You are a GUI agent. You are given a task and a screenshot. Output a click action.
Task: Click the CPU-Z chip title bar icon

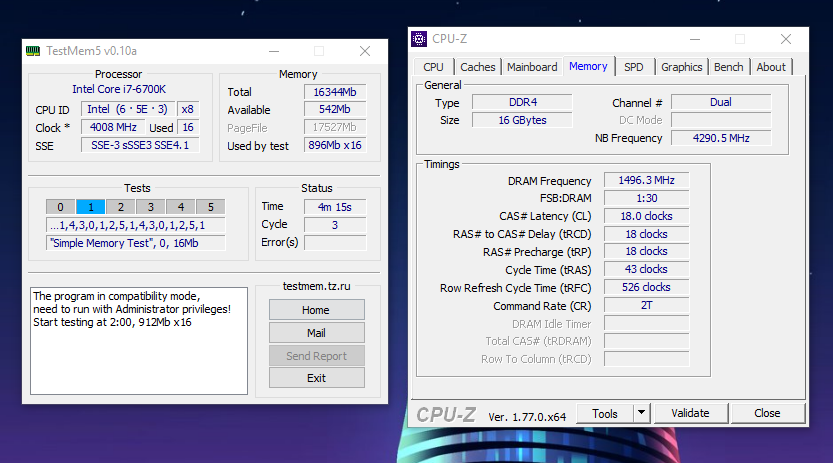[419, 39]
